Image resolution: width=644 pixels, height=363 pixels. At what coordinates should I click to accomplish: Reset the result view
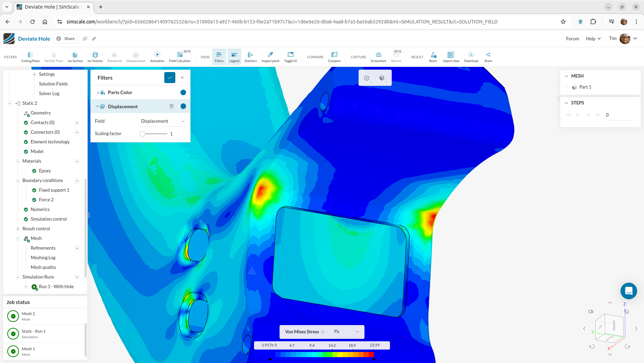[x=433, y=57]
